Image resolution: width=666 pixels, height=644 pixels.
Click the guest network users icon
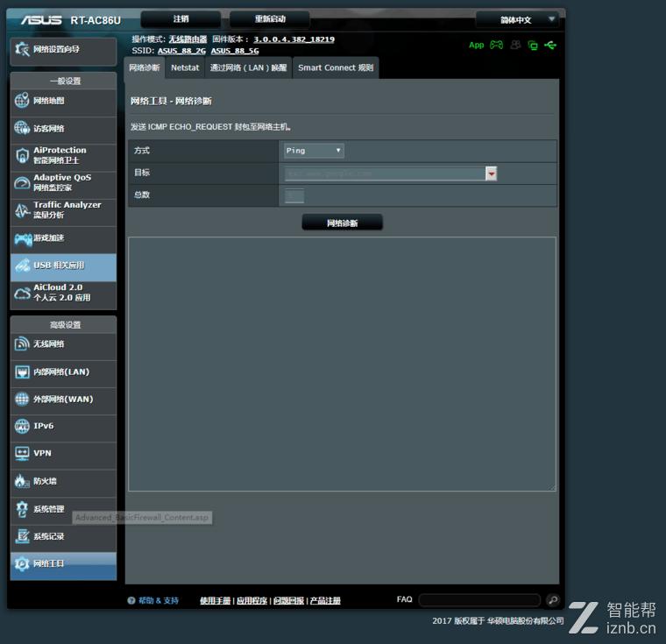coord(515,45)
